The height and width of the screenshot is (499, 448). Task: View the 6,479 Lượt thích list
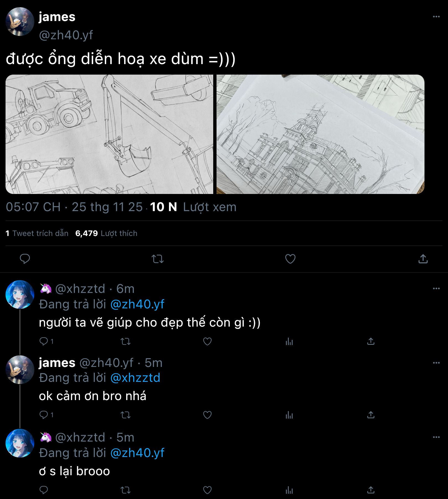click(106, 233)
